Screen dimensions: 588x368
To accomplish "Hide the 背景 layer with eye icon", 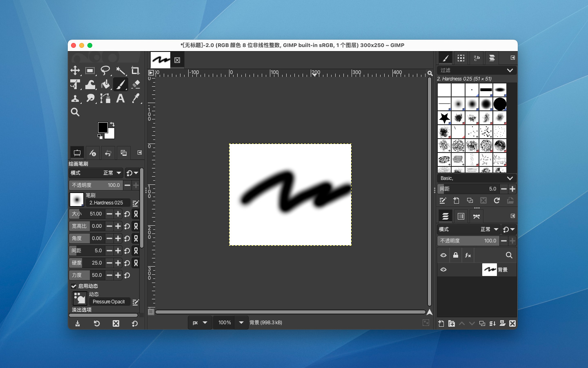I will pos(443,270).
